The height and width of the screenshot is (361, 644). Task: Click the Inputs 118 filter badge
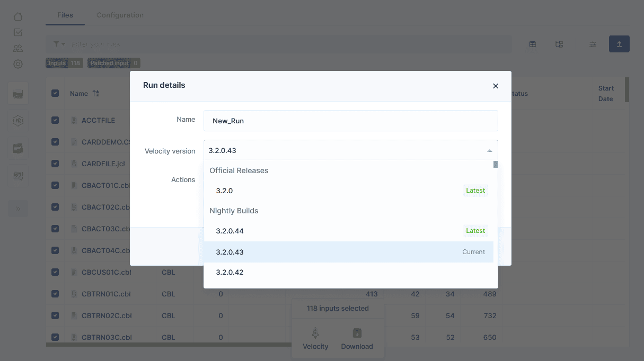coord(65,63)
